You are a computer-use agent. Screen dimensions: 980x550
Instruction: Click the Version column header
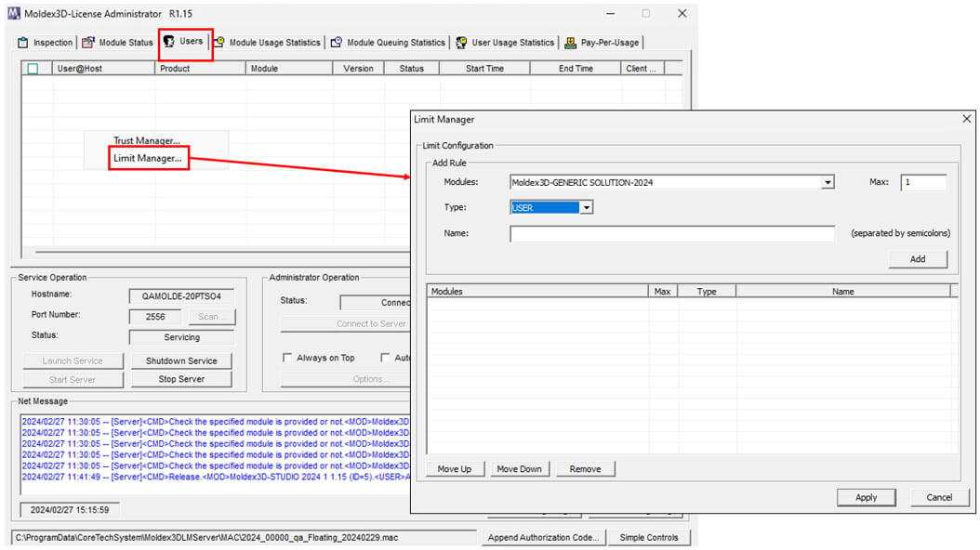coord(358,69)
